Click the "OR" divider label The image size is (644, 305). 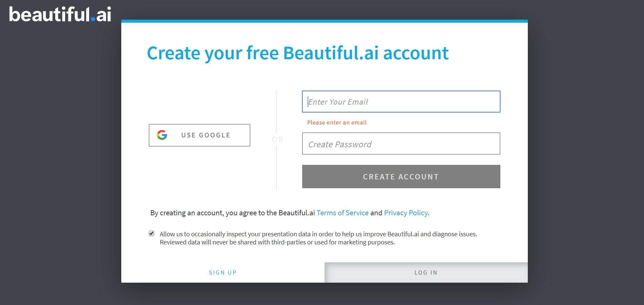pos(277,139)
